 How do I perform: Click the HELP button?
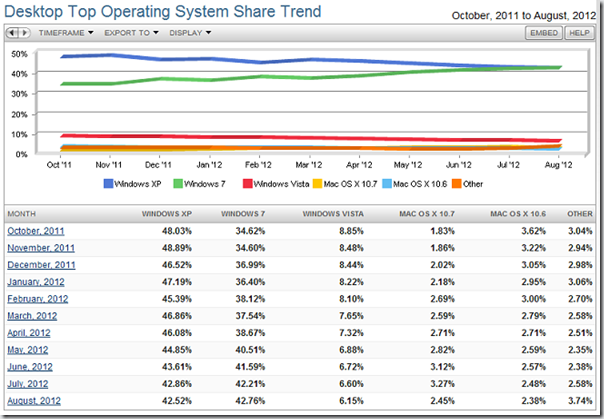tap(579, 33)
